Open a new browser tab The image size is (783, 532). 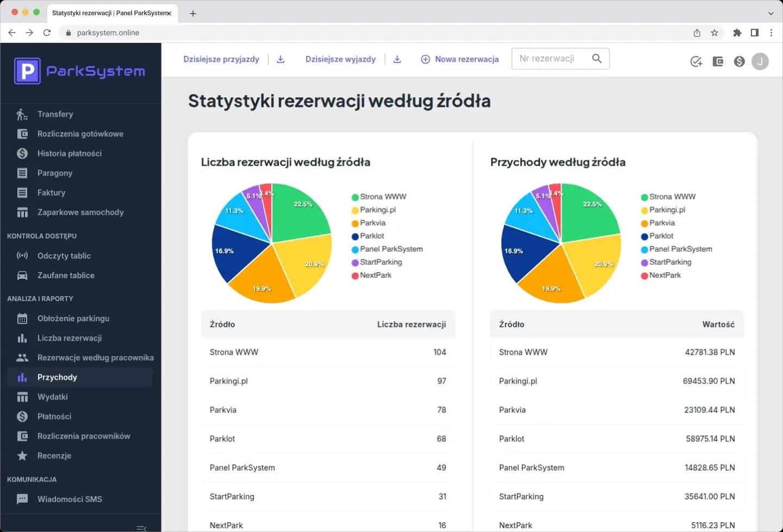192,13
